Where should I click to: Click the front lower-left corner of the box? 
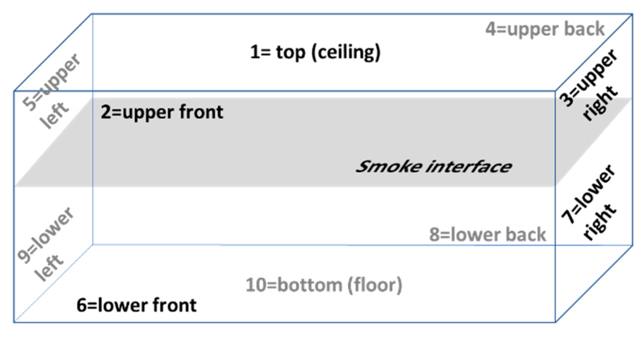pyautogui.click(x=14, y=322)
